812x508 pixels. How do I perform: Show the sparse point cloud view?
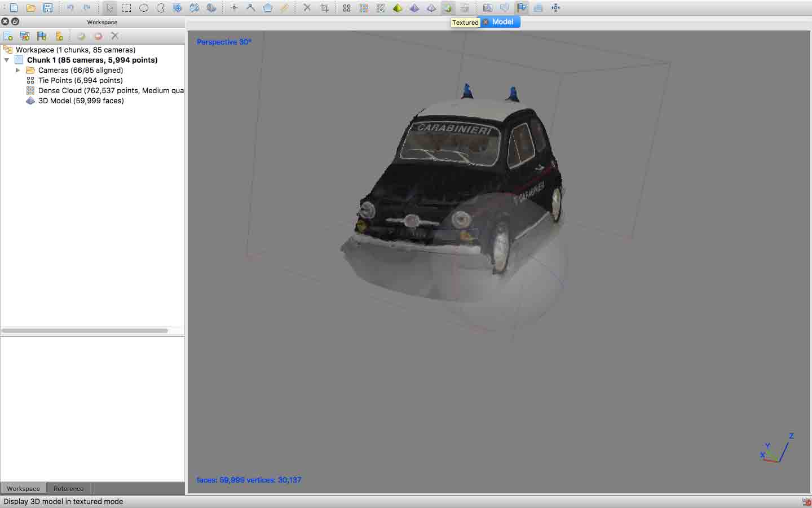tap(347, 8)
